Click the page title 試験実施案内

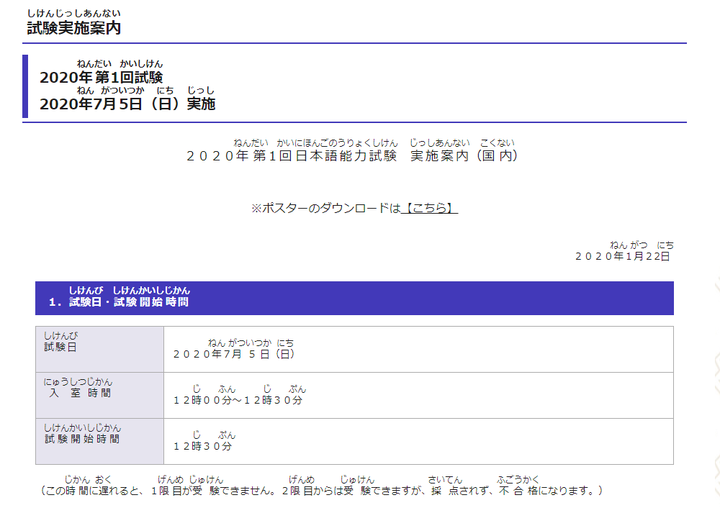pos(74,28)
